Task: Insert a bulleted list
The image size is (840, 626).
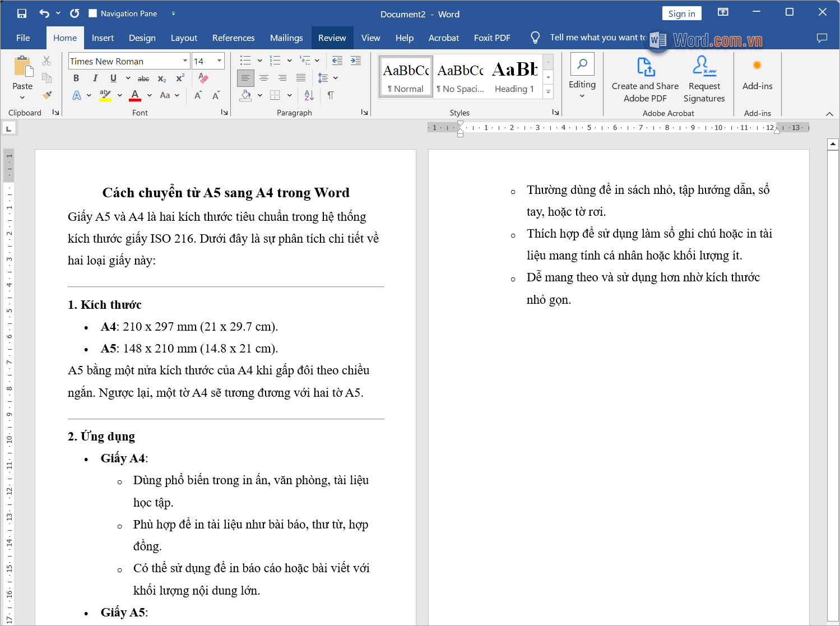Action: click(245, 61)
